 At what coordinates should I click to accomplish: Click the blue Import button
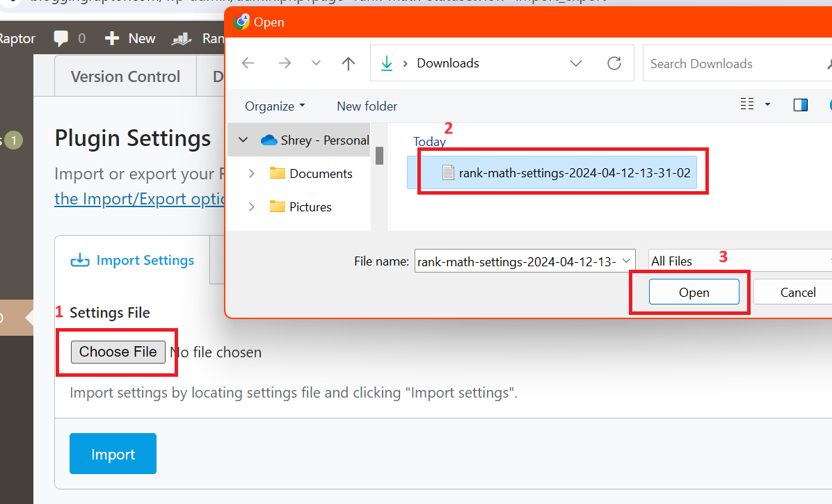113,453
